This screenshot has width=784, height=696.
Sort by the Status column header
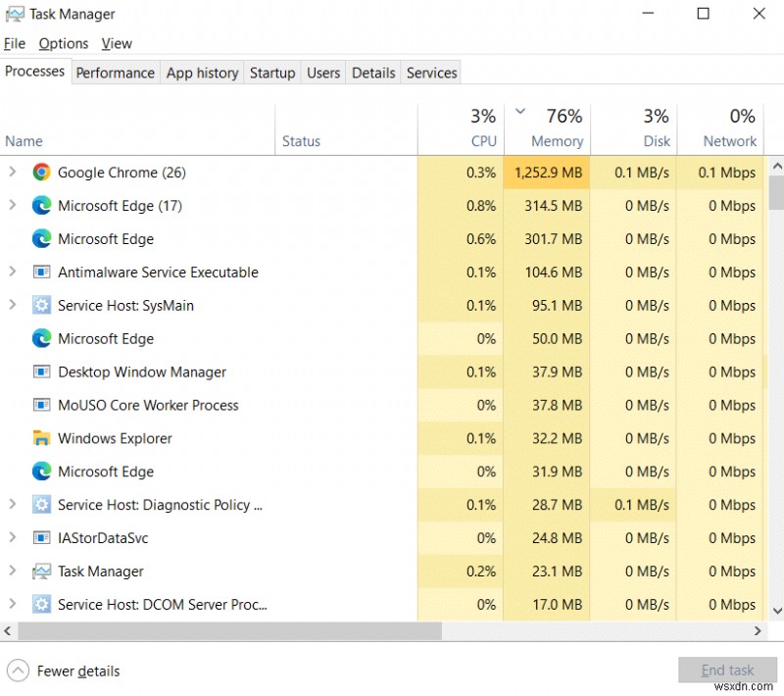346,129
